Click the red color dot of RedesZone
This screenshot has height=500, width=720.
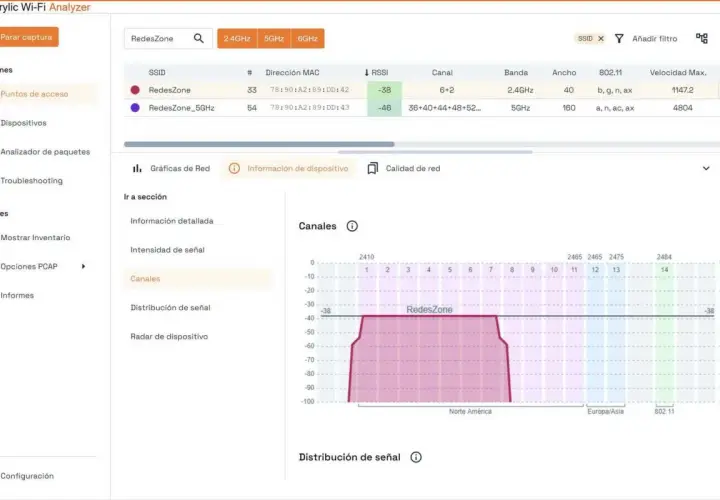(135, 90)
